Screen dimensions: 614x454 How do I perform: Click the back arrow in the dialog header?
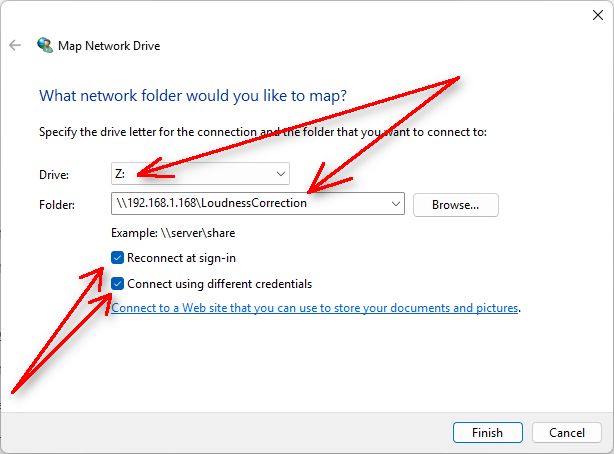15,45
